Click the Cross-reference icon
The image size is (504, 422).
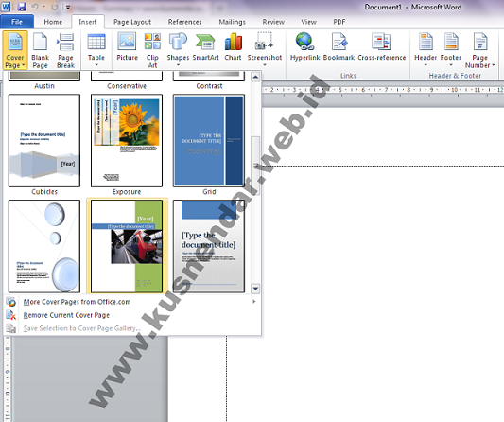[381, 42]
